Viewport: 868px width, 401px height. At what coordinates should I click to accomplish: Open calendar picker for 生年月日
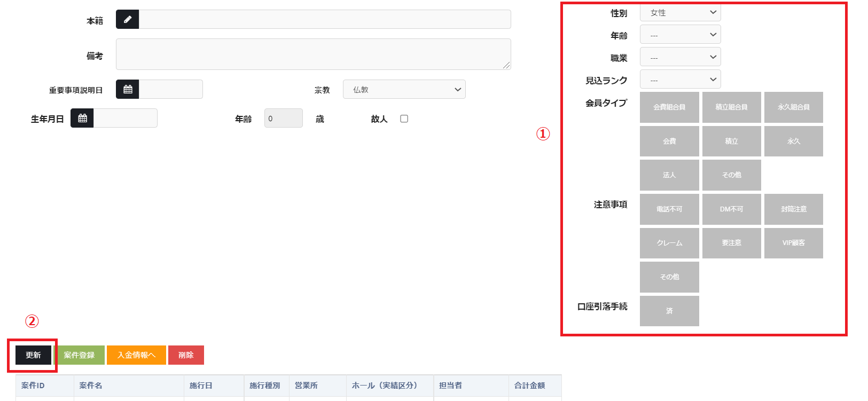82,118
